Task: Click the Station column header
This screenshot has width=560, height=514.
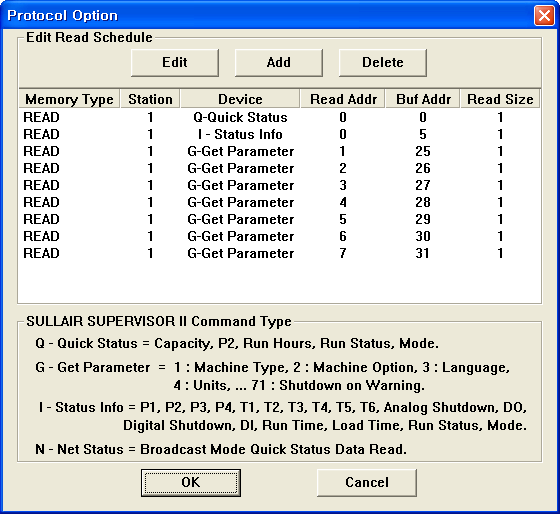Action: pyautogui.click(x=150, y=99)
